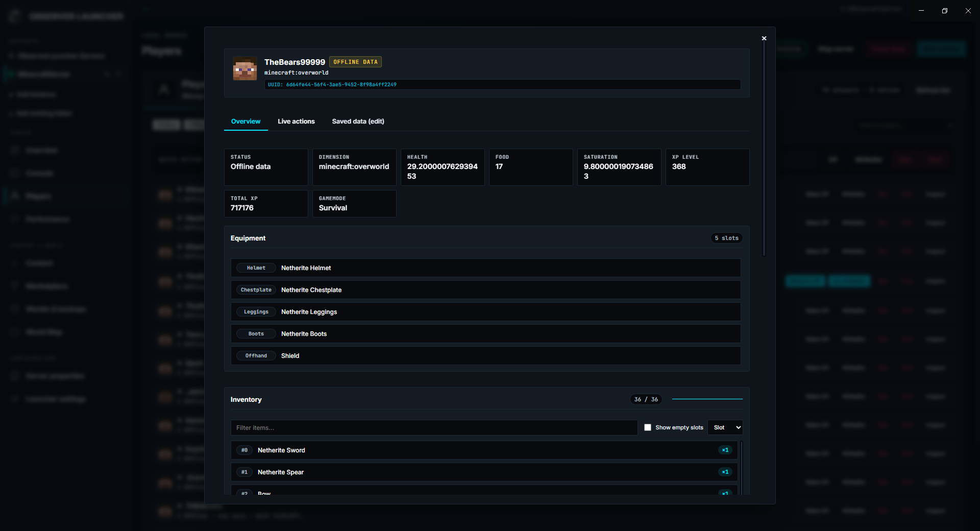The width and height of the screenshot is (980, 531).
Task: Click the Equipment section heading
Action: pyautogui.click(x=248, y=238)
